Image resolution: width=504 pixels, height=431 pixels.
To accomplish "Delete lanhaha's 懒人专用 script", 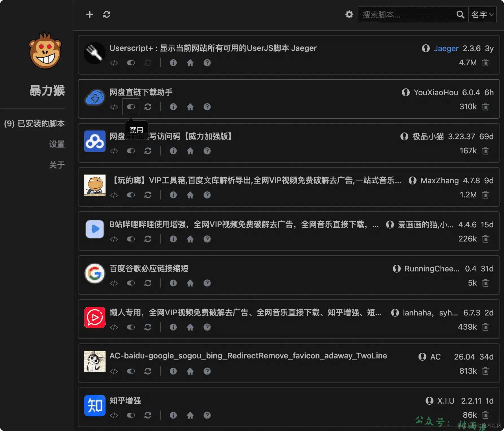I will point(485,327).
